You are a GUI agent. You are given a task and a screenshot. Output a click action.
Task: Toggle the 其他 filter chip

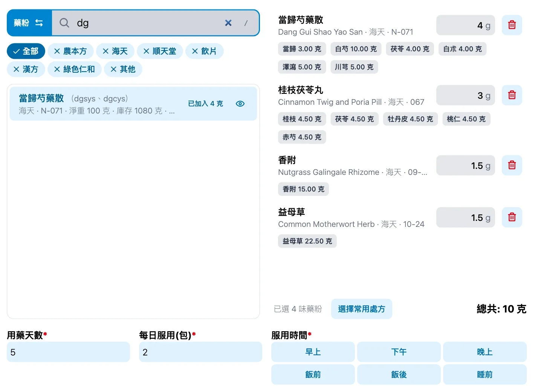coord(123,69)
